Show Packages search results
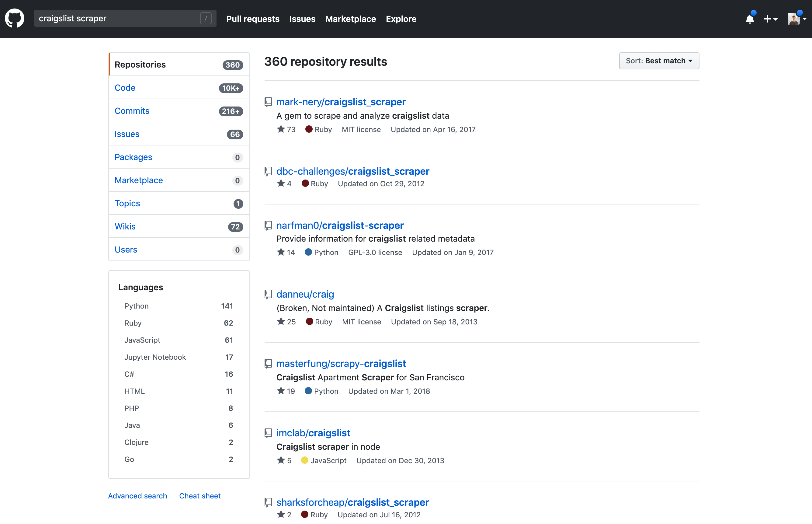812x524 pixels. pyautogui.click(x=179, y=157)
